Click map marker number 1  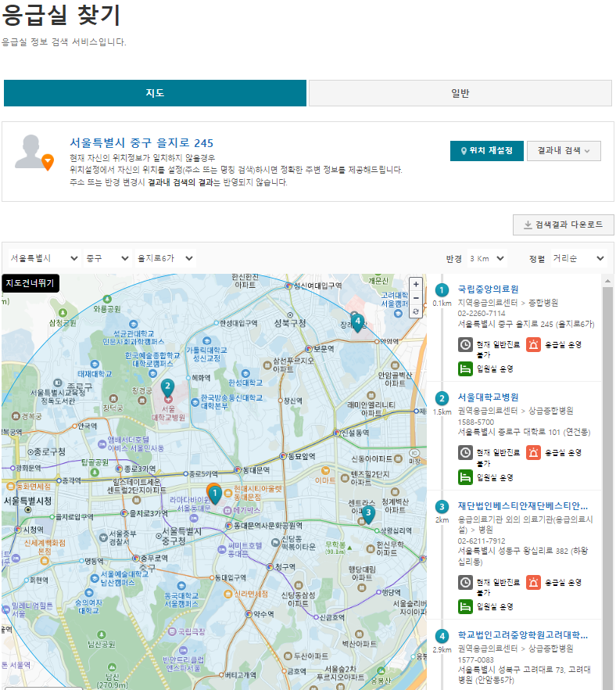(214, 494)
